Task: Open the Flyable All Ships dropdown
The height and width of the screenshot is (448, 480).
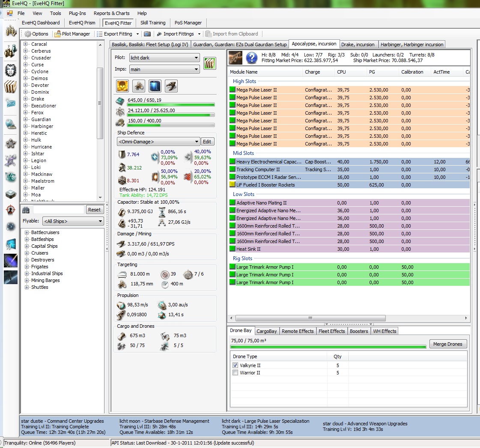Action: (x=73, y=221)
